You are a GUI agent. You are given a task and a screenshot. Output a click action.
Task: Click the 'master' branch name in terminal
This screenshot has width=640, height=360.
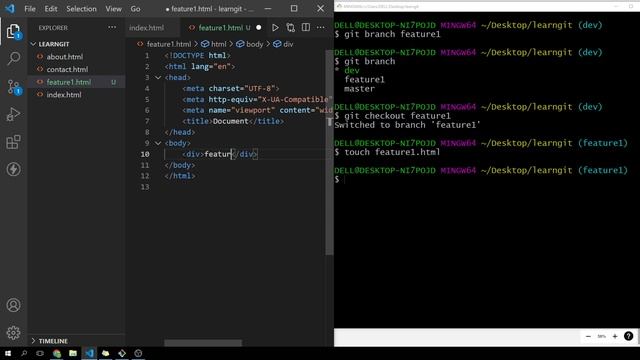click(359, 89)
